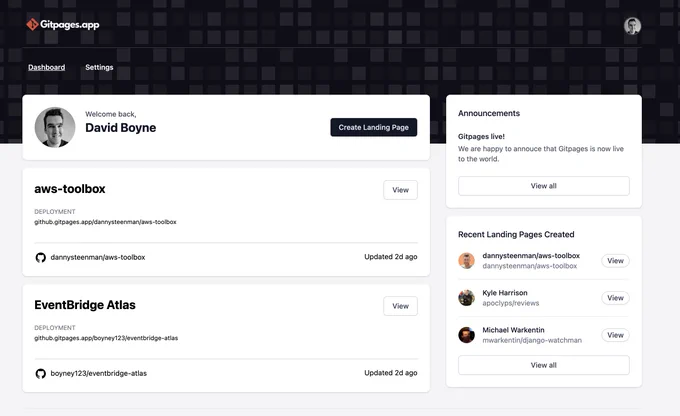Click Kyle Harrison's avatar
Screen dimensions: 680x416
(x=466, y=298)
